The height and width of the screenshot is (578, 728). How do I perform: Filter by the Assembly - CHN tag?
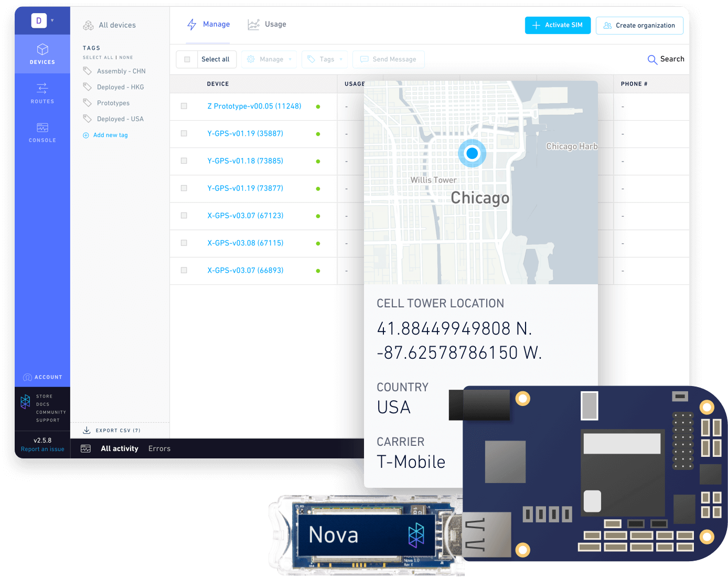(121, 71)
